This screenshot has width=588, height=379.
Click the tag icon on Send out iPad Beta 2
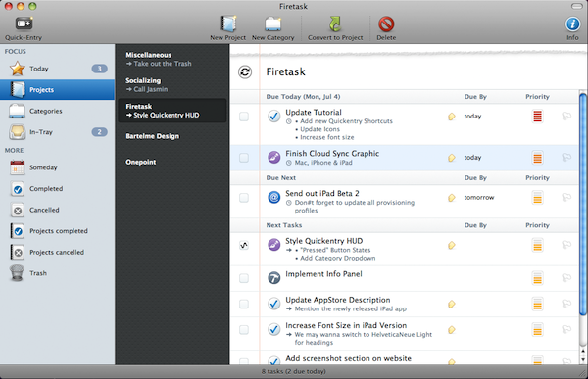452,198
